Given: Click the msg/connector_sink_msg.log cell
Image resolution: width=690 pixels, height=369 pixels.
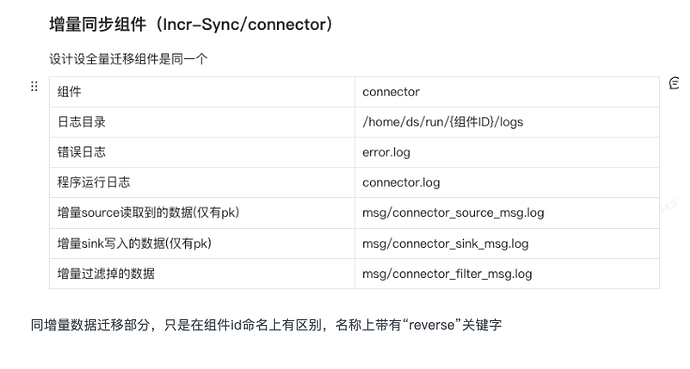Looking at the screenshot, I should click(x=507, y=243).
